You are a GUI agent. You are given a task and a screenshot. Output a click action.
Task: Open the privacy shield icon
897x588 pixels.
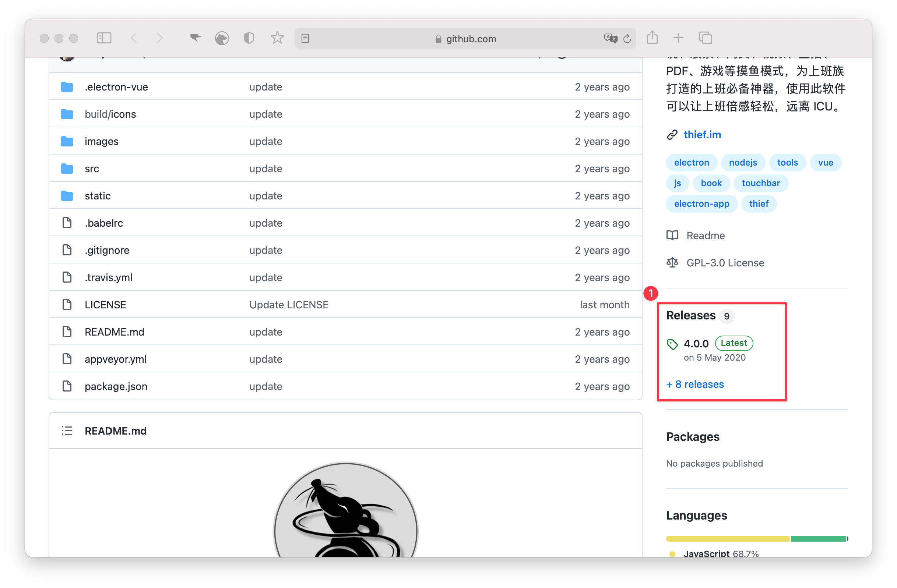(249, 38)
